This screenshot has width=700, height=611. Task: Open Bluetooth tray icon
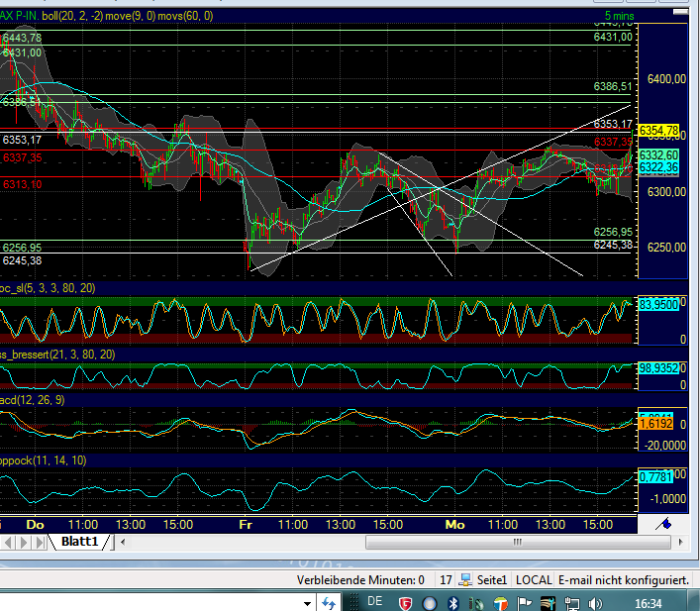coord(453,604)
